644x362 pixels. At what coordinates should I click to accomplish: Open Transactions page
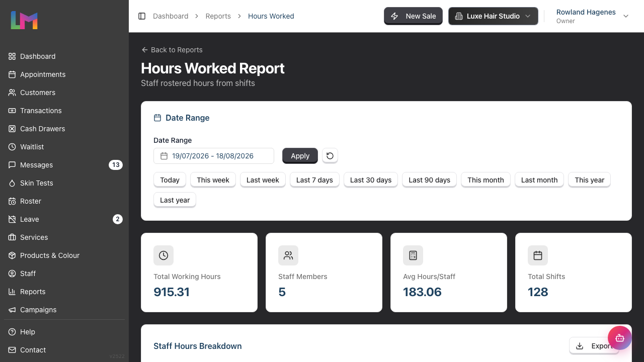(x=64, y=111)
